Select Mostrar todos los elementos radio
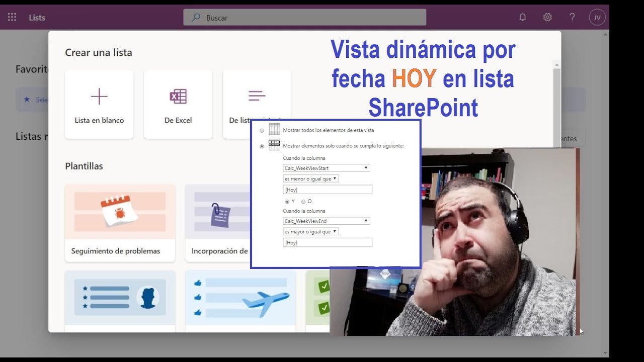The image size is (644, 362). [262, 131]
